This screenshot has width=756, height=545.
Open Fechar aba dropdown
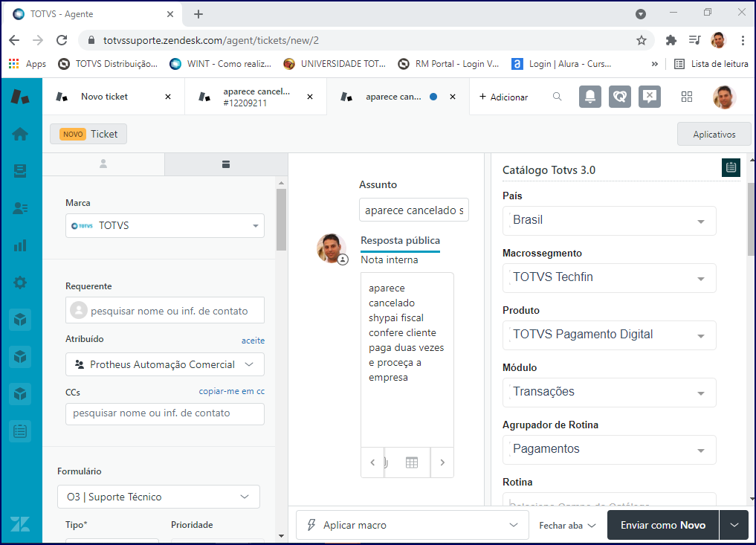pyautogui.click(x=567, y=525)
